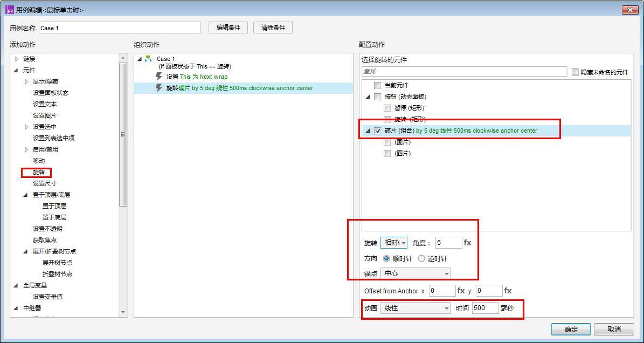644x343 pixels.
Task: Click the lightning icon of the 设置 This action
Action: [x=159, y=77]
